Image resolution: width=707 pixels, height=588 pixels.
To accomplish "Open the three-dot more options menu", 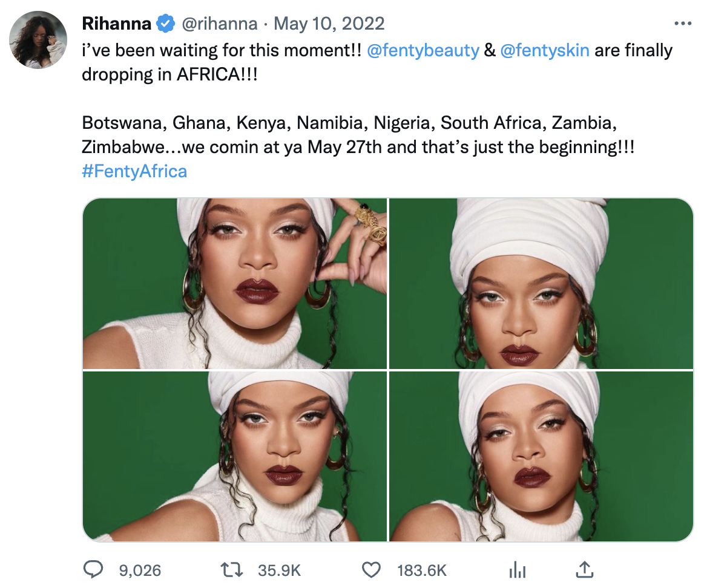I will [682, 24].
